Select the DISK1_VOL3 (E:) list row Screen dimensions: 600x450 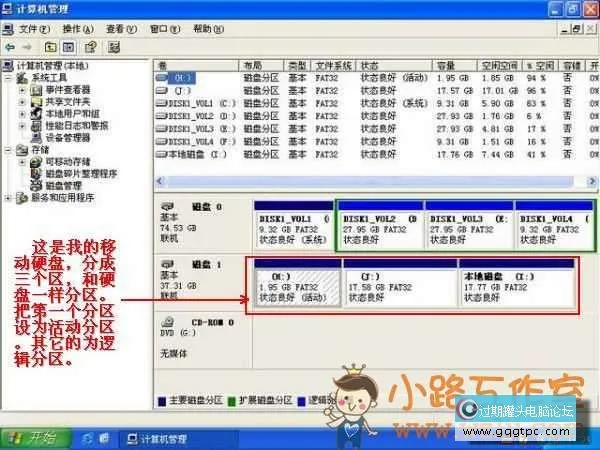(377, 129)
